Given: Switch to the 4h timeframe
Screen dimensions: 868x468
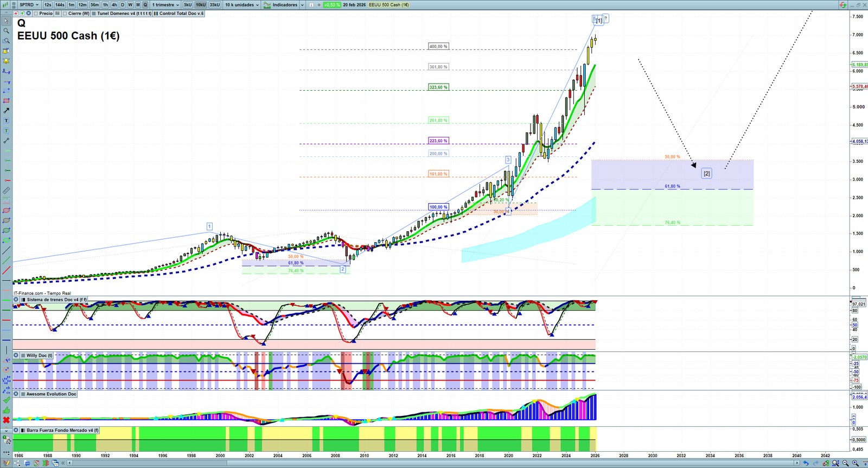Looking at the screenshot, I should coord(114,5).
